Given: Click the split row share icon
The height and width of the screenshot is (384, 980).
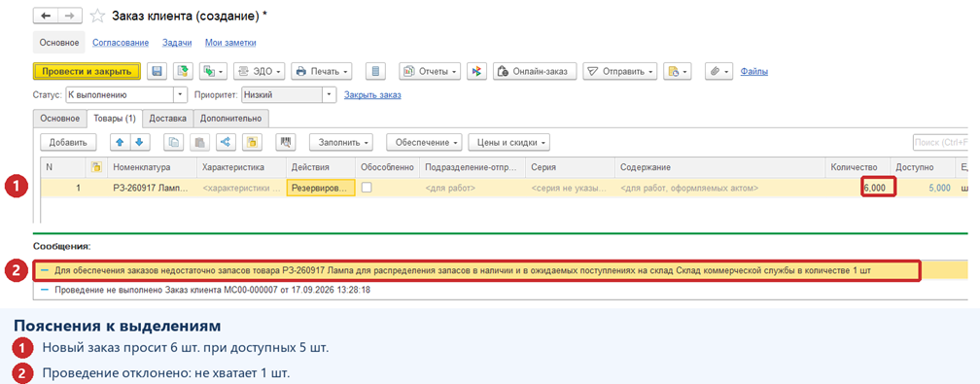Looking at the screenshot, I should 226,143.
